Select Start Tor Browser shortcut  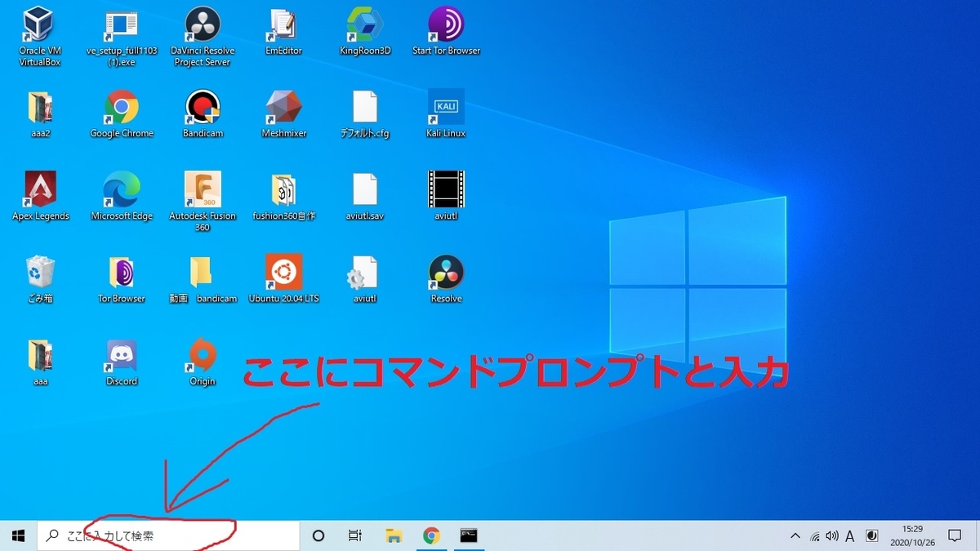446,33
